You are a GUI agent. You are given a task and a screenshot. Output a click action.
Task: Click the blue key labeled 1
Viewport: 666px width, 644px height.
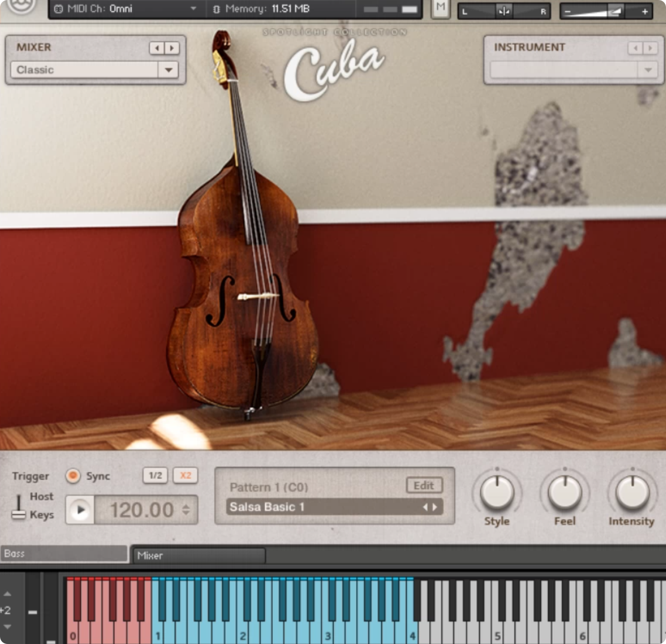pyautogui.click(x=157, y=631)
